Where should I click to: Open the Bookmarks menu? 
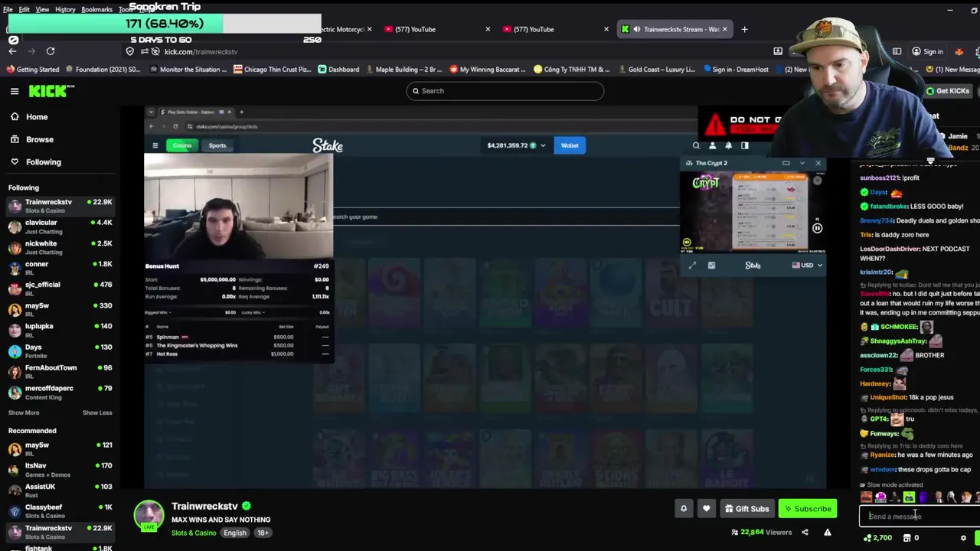pyautogui.click(x=96, y=9)
